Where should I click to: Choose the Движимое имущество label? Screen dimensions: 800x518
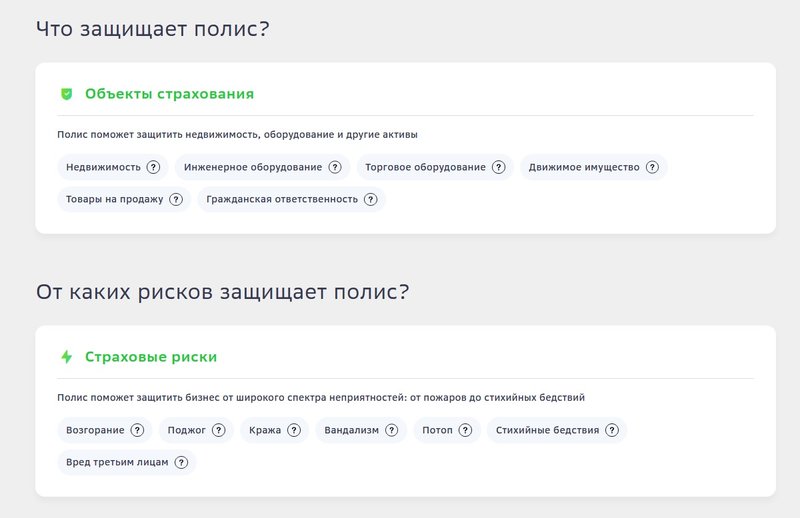point(584,167)
